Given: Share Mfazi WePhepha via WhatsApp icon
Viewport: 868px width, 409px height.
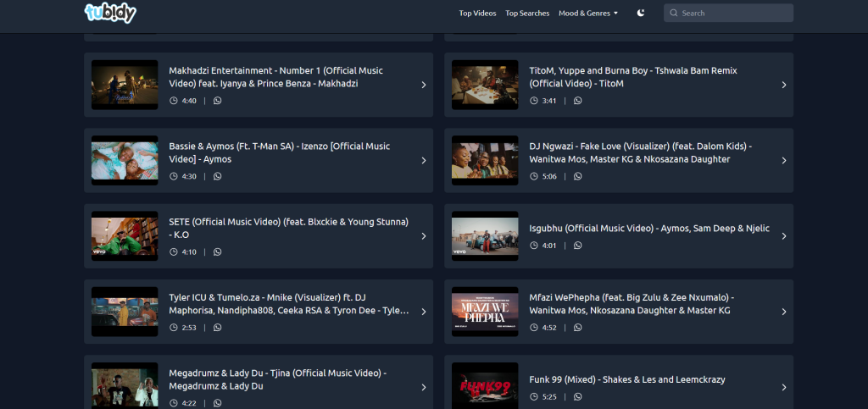Looking at the screenshot, I should (x=578, y=328).
